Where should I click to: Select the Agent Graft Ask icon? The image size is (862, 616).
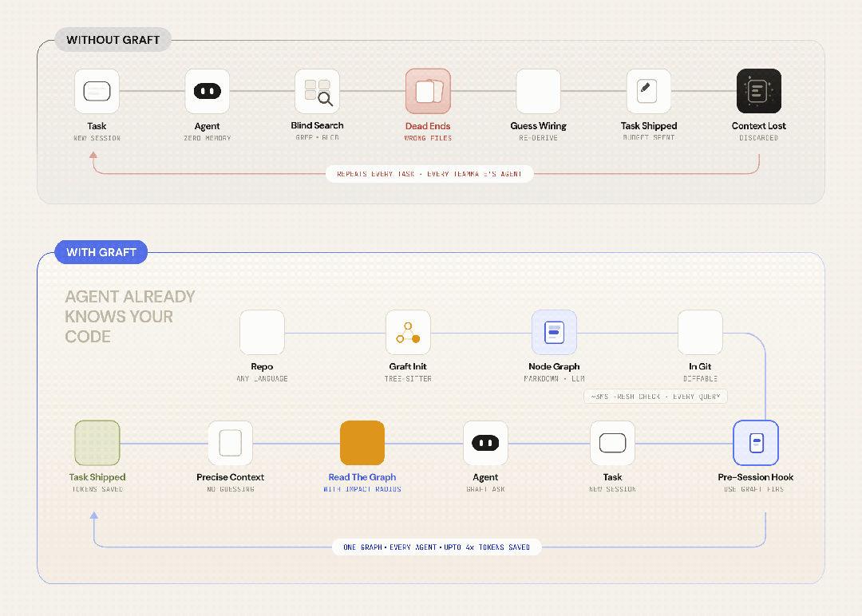click(485, 443)
